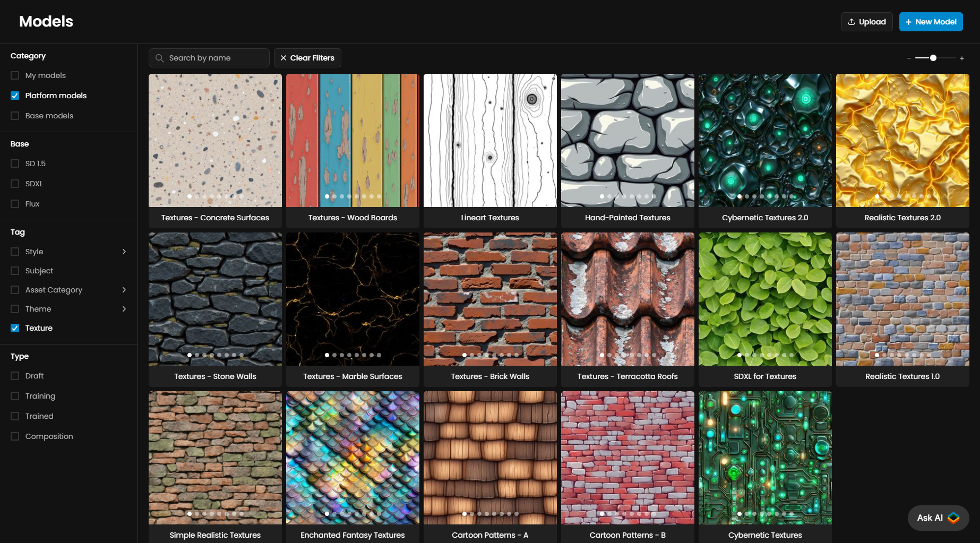Click the minus icon to shrink thumbnails
The height and width of the screenshot is (543, 980).
coord(909,58)
